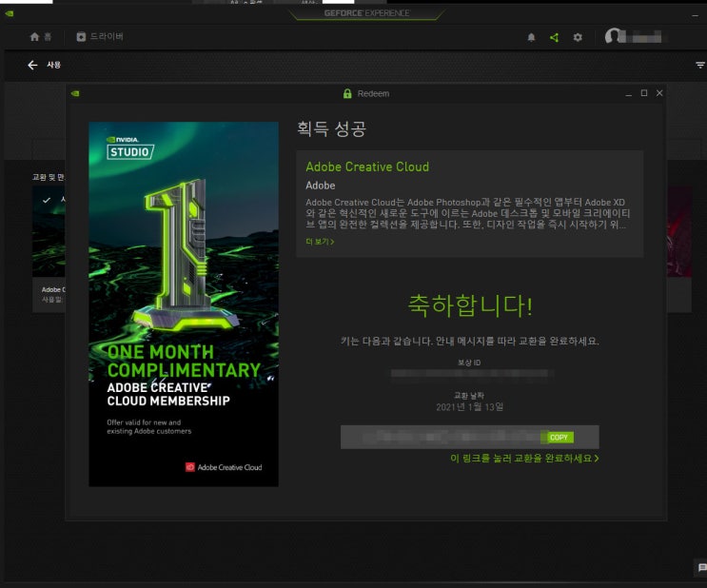Click the 축하합니다! congratulation text
707x588 pixels.
click(x=470, y=305)
